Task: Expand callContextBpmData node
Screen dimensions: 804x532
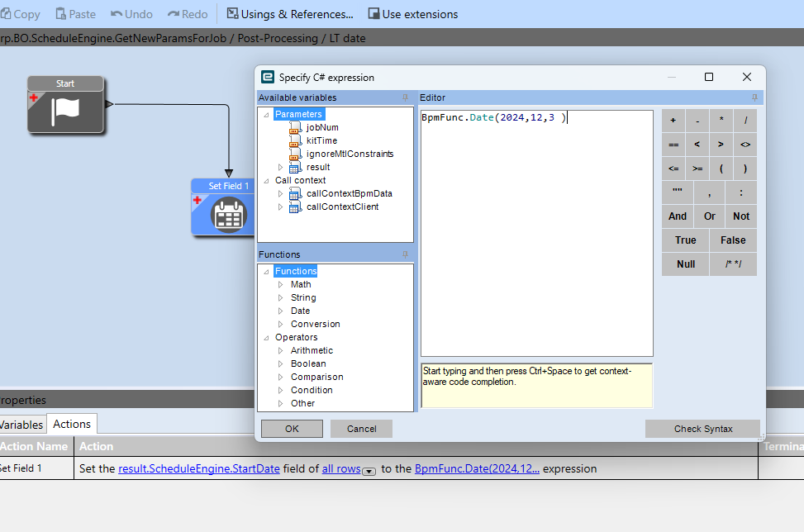Action: tap(280, 194)
